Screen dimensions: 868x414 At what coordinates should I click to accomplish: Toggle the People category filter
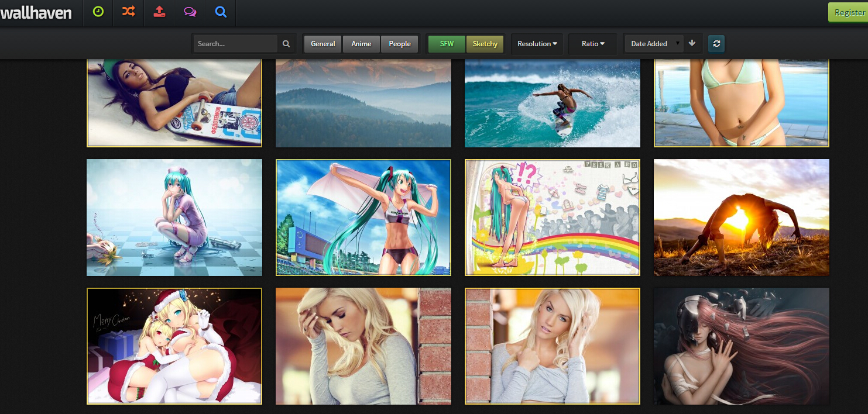[400, 44]
